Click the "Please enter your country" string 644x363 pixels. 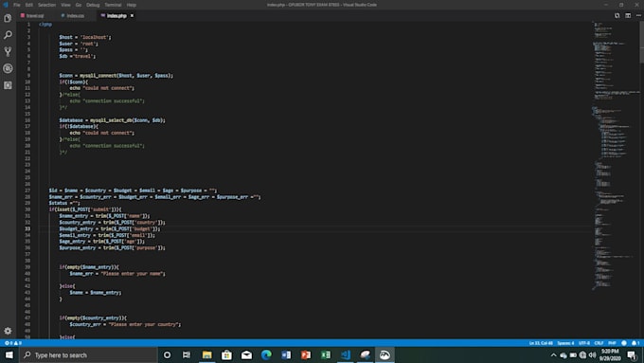(144, 324)
